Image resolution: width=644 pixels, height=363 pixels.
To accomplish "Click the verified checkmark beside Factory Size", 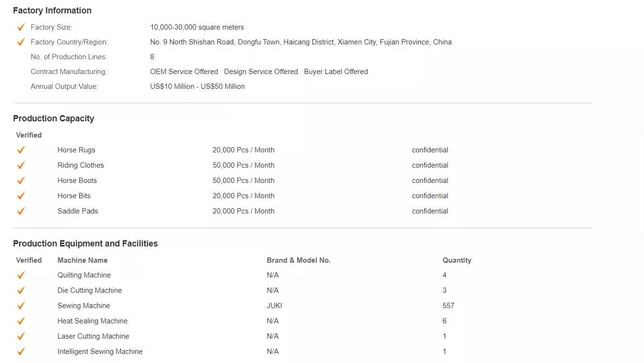I will click(21, 27).
